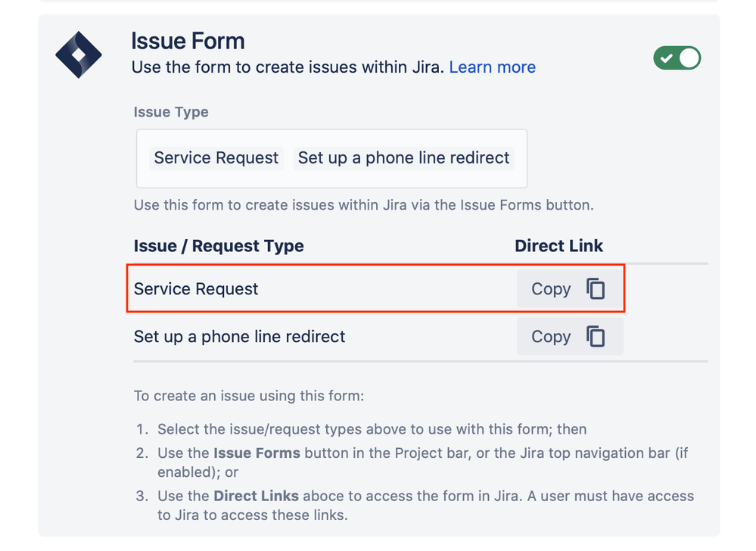Click the Issue Type input field
This screenshot has height=551, width=756.
331,158
